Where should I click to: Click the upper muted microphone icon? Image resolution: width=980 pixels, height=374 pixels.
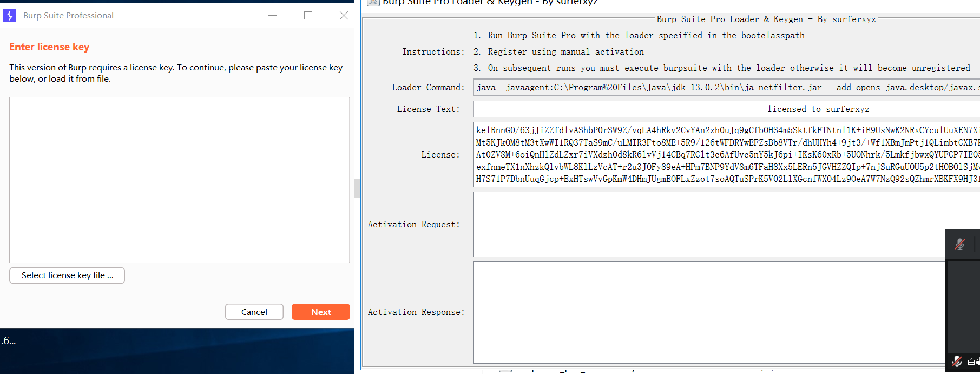[960, 244]
